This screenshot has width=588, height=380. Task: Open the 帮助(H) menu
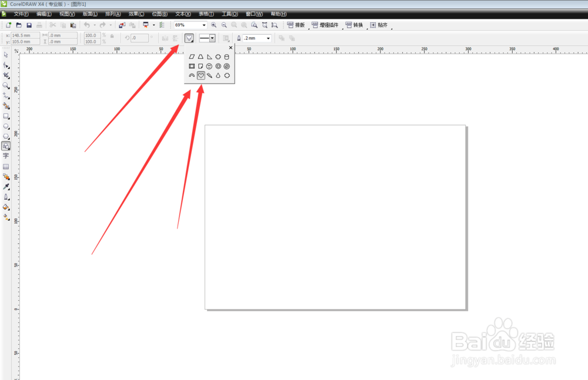(x=279, y=14)
